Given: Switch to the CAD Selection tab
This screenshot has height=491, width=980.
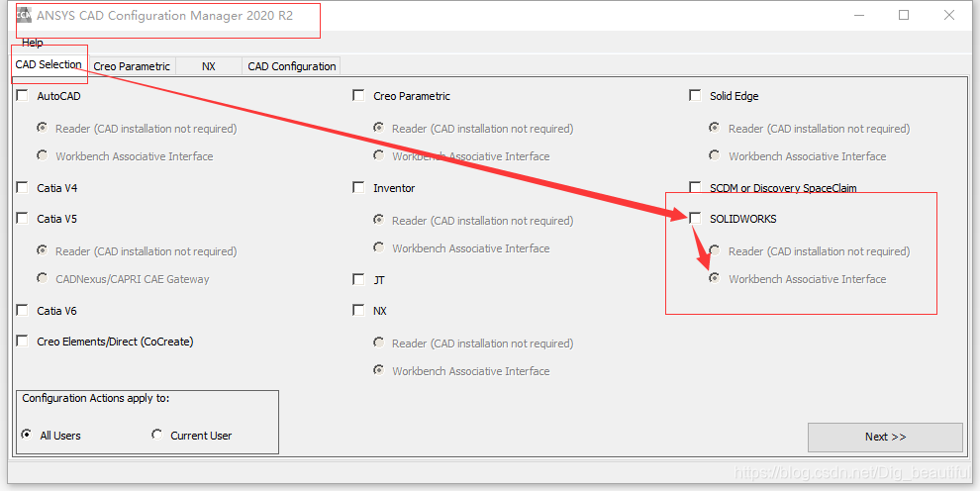Looking at the screenshot, I should 49,64.
